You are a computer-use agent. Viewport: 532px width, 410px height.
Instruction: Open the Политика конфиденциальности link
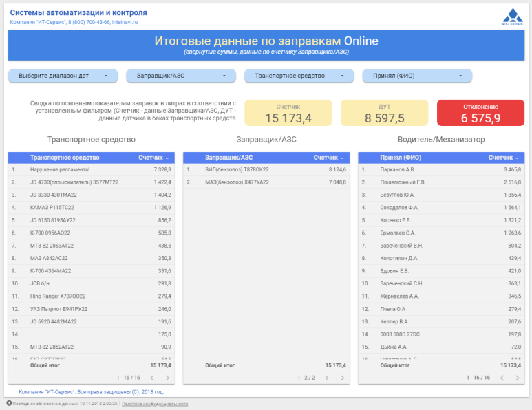tap(155, 404)
